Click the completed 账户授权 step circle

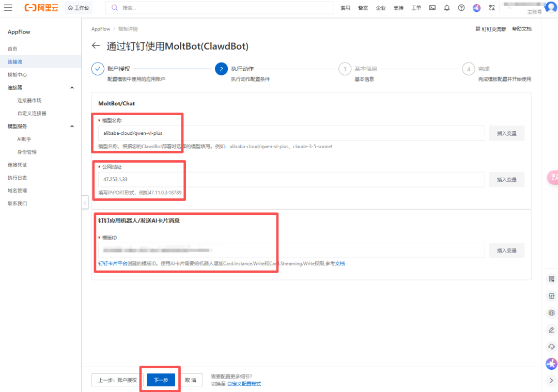point(98,69)
